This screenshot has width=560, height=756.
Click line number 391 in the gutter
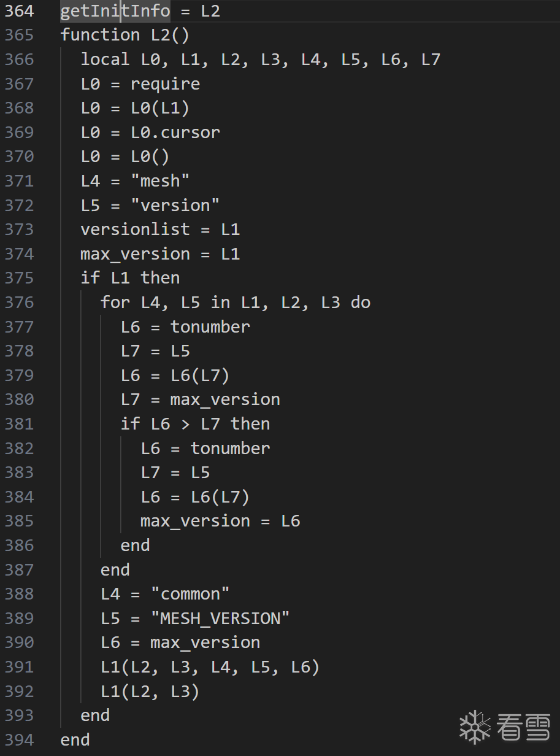coord(20,667)
